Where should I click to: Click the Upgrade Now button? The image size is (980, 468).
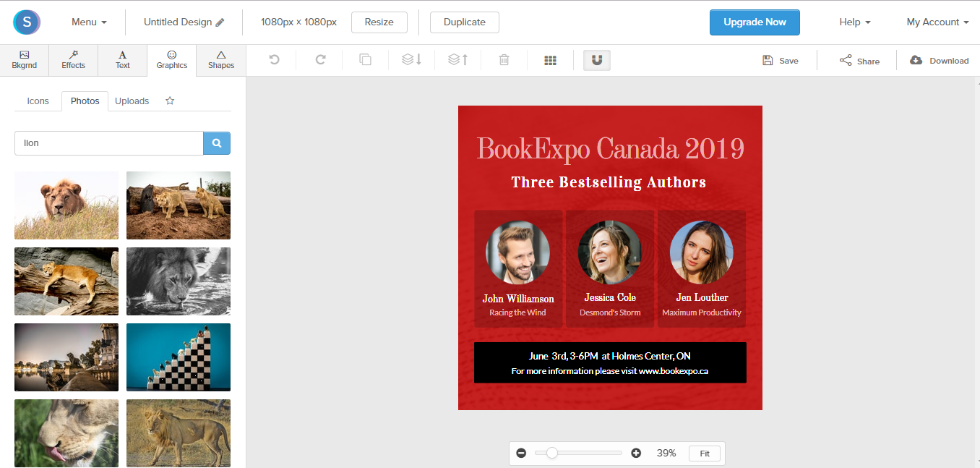[x=755, y=22]
